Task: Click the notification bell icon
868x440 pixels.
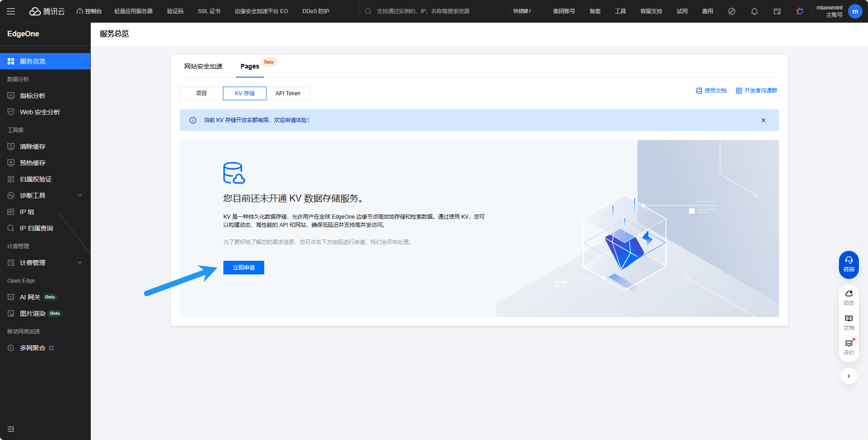Action: pyautogui.click(x=754, y=11)
